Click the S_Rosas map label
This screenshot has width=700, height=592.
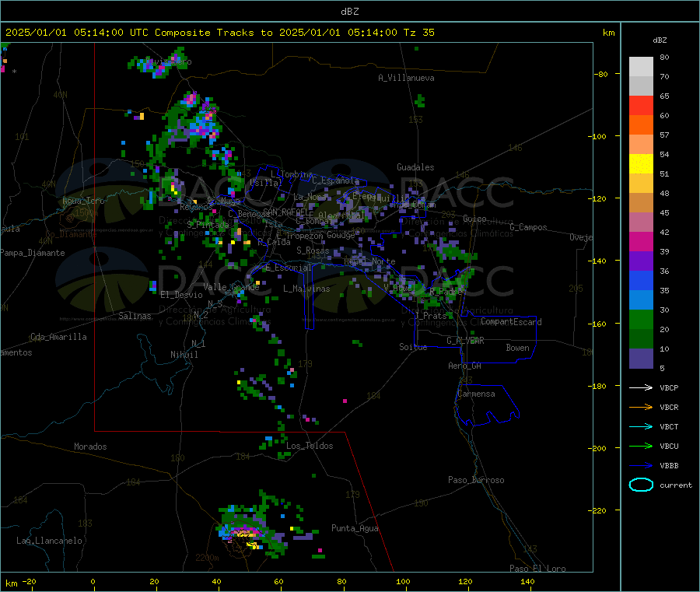[x=313, y=250]
